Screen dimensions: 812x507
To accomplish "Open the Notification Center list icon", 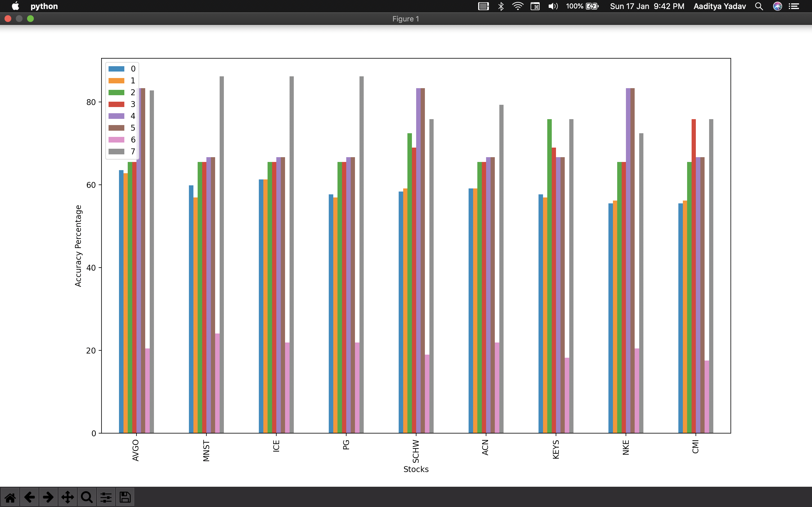I will coord(794,6).
